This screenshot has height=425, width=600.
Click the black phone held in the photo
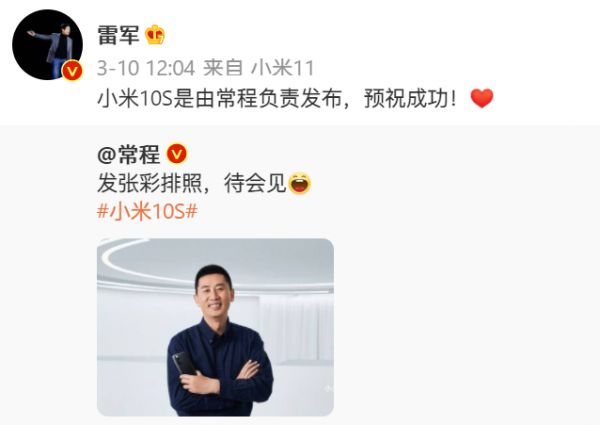pos(184,364)
